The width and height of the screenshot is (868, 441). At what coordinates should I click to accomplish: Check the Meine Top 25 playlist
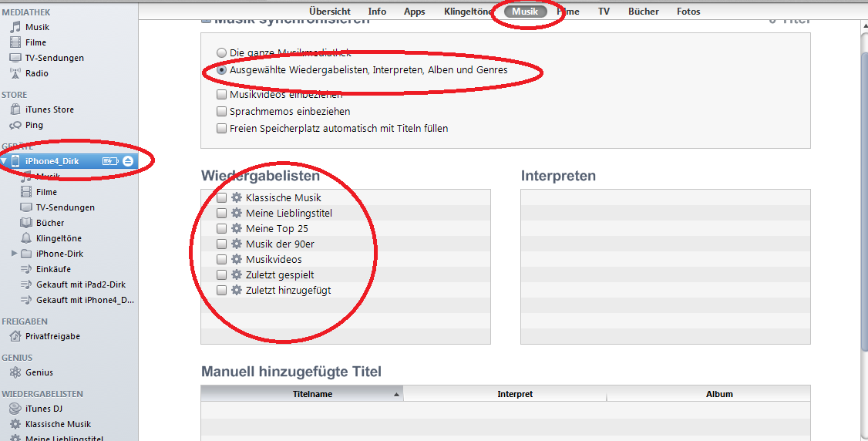[222, 229]
